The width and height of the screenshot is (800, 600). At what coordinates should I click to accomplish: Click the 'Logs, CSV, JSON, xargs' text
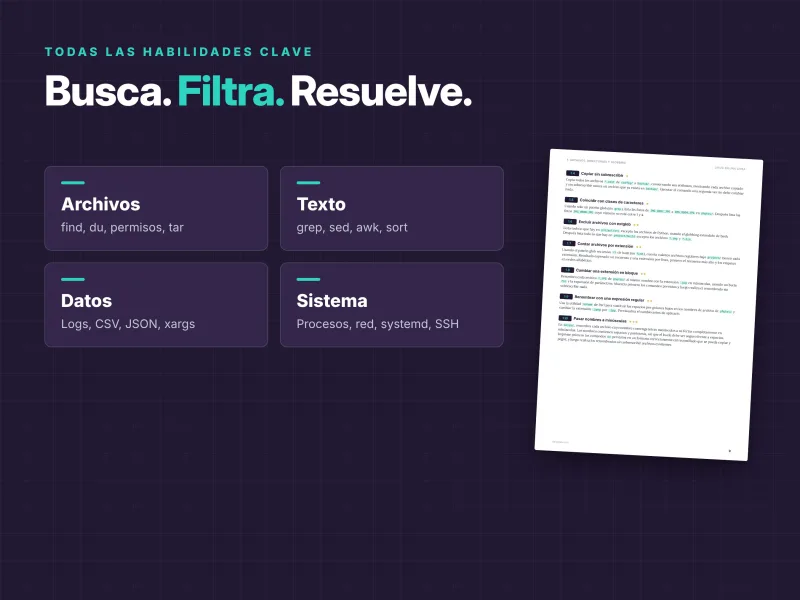tap(128, 324)
